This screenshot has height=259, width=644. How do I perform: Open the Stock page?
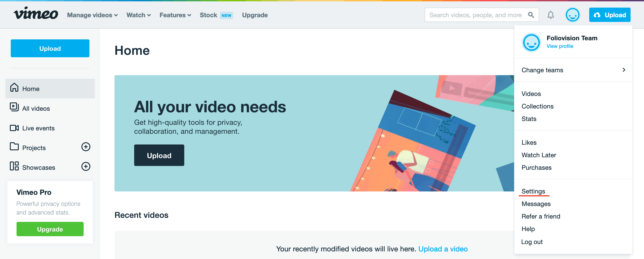208,15
